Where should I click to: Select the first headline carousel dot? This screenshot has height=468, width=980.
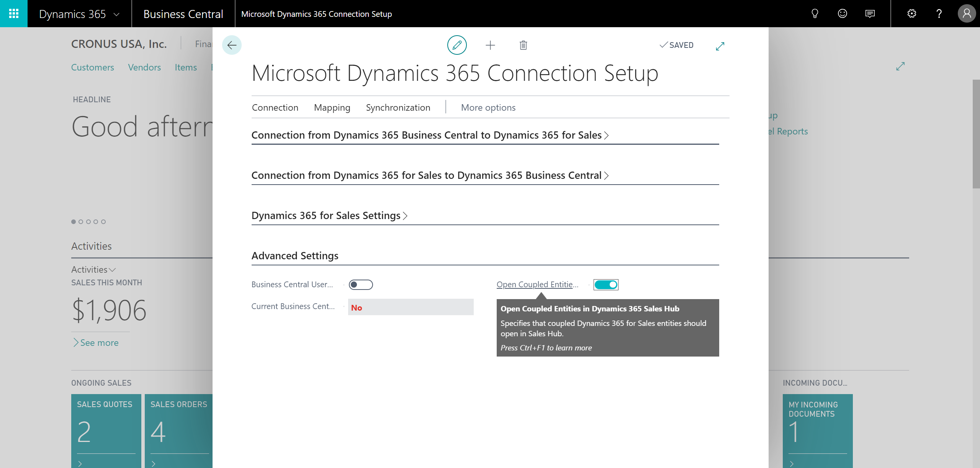(74, 222)
